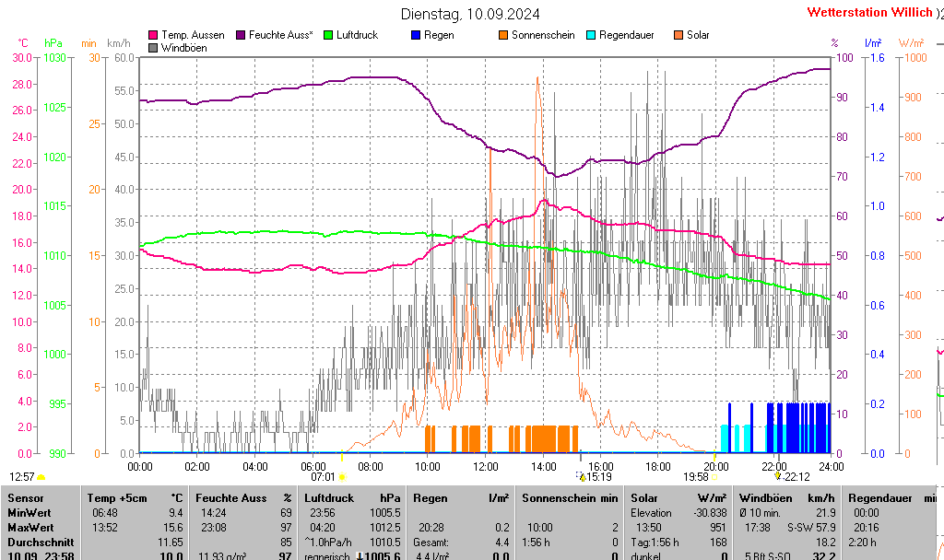This screenshot has height=560, width=944.
Task: Click the sunrise time '07:01'
Action: click(x=323, y=477)
